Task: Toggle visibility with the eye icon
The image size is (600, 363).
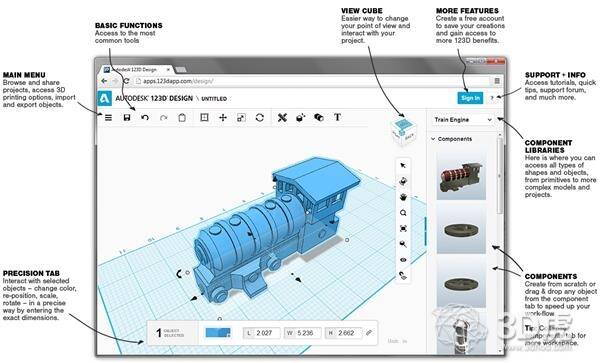Action: (403, 260)
